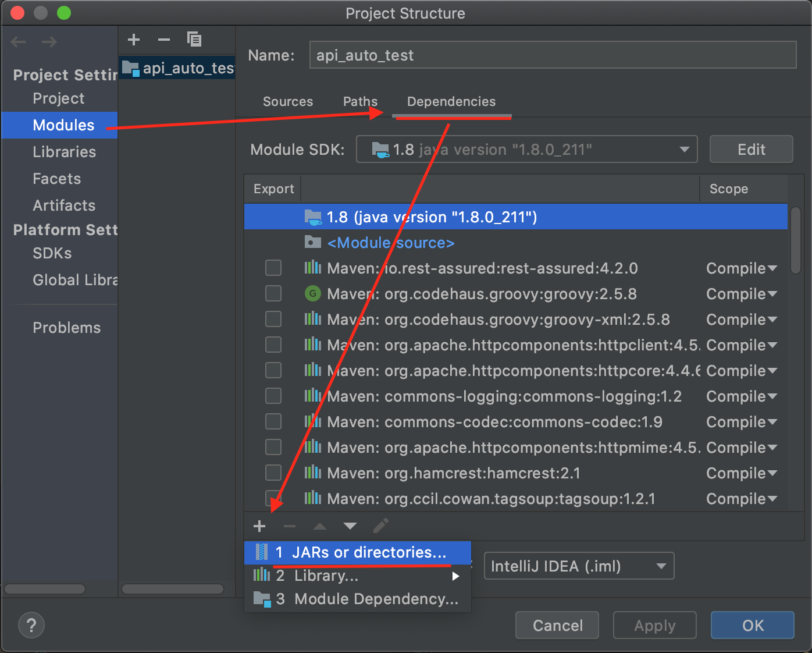Click the httpclient library icon
Image resolution: width=812 pixels, height=653 pixels.
(x=313, y=345)
